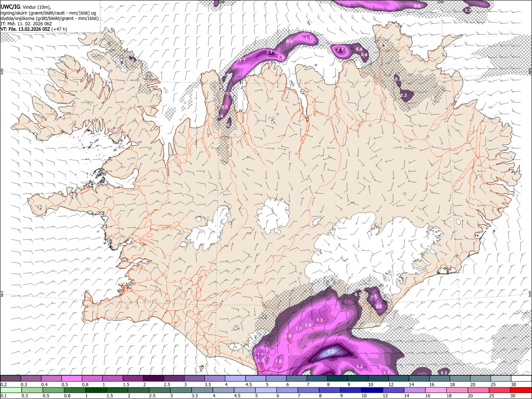This screenshot has width=532, height=399.
Task: Click the UWC/IG title in the header box
Action: click(10, 6)
